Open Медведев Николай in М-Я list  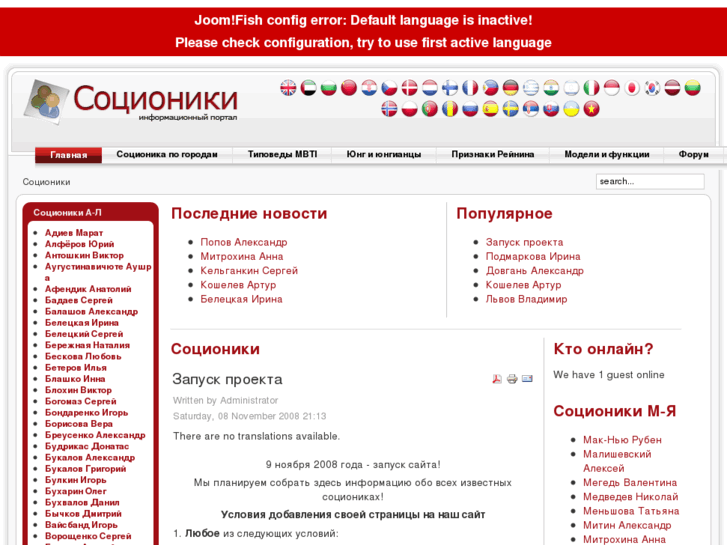[631, 497]
